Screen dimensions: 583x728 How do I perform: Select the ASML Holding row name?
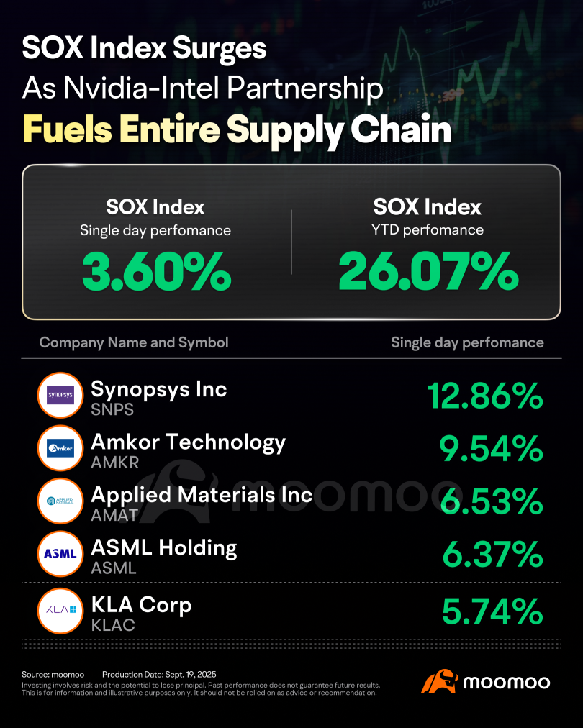(163, 548)
